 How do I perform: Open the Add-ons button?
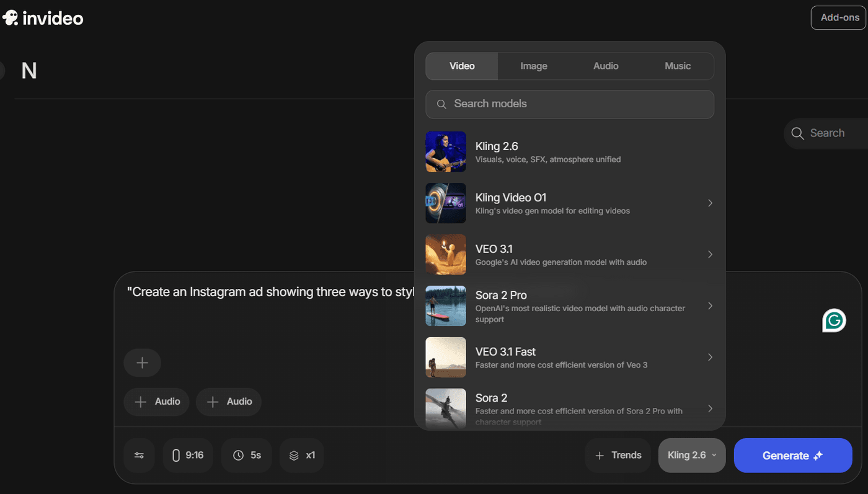pyautogui.click(x=839, y=18)
